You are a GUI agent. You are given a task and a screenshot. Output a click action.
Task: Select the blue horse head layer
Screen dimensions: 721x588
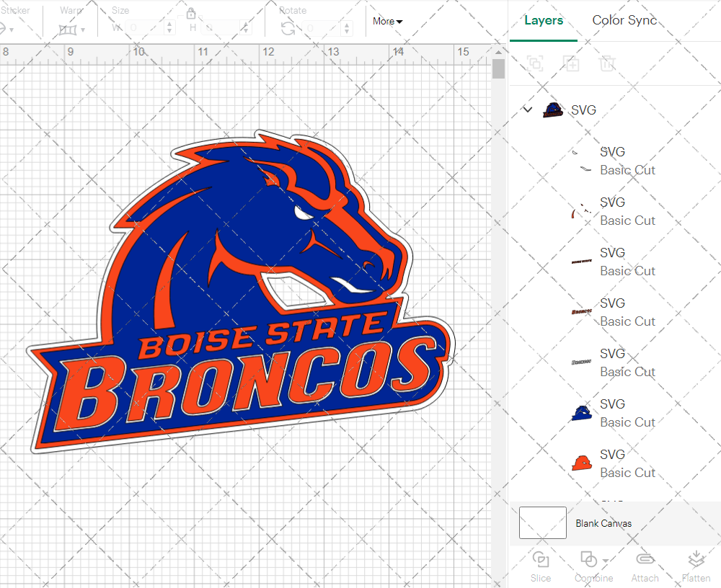(580, 412)
